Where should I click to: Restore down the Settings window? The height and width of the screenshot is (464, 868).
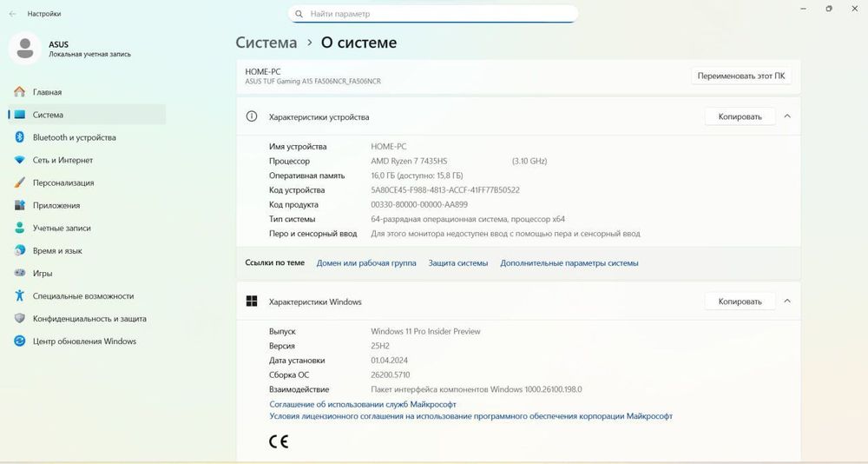(829, 9)
